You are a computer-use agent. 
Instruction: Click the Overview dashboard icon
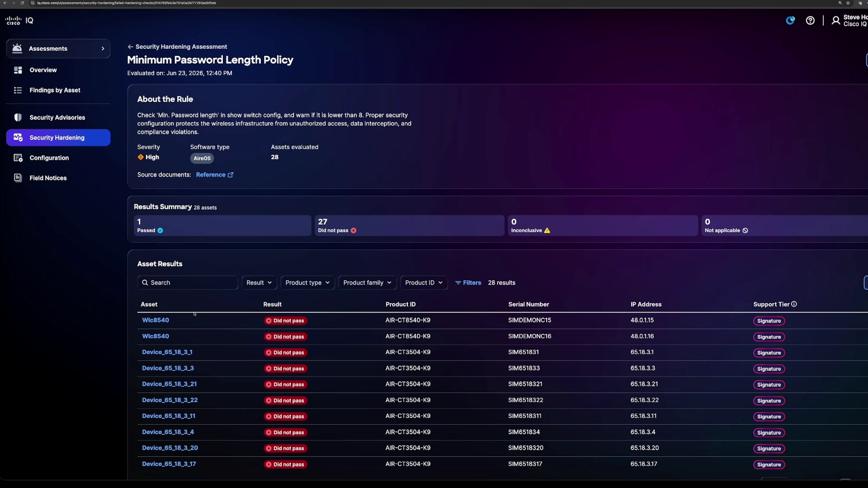tap(18, 70)
